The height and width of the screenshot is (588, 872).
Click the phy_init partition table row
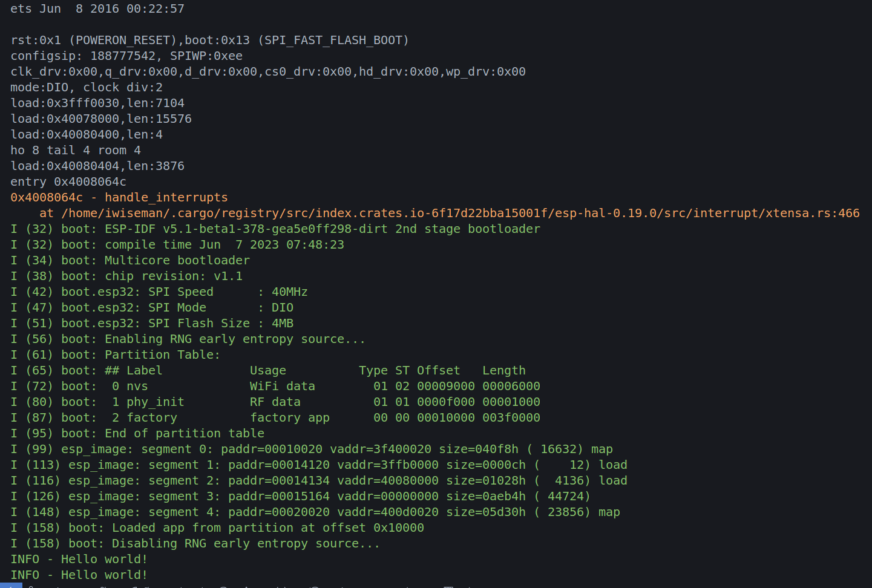[275, 402]
